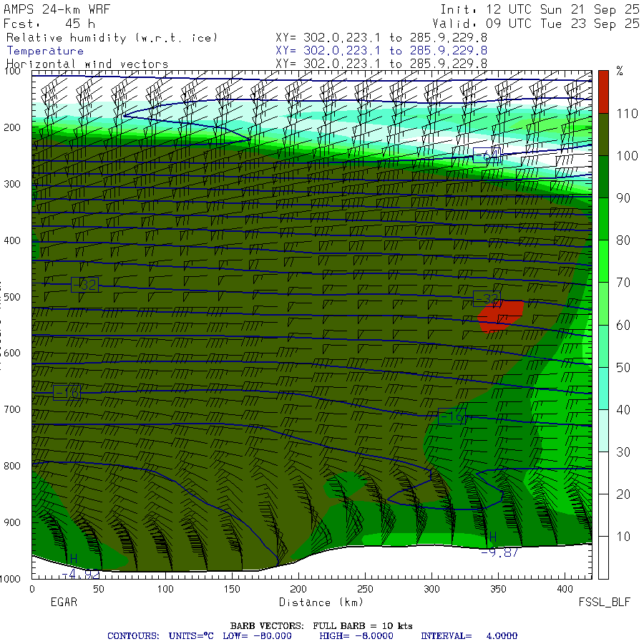
Task: Click the colorbar value "60"
Action: [623, 325]
